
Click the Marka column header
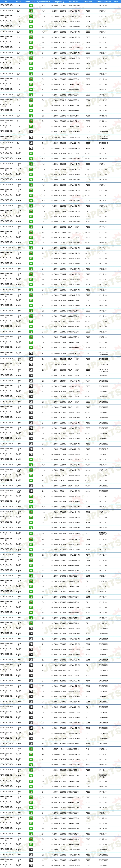[x=6, y=2]
